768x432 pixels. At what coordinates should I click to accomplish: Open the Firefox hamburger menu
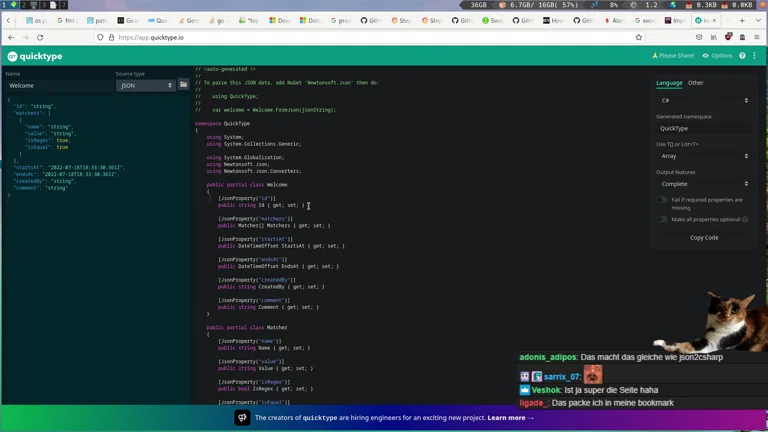757,37
